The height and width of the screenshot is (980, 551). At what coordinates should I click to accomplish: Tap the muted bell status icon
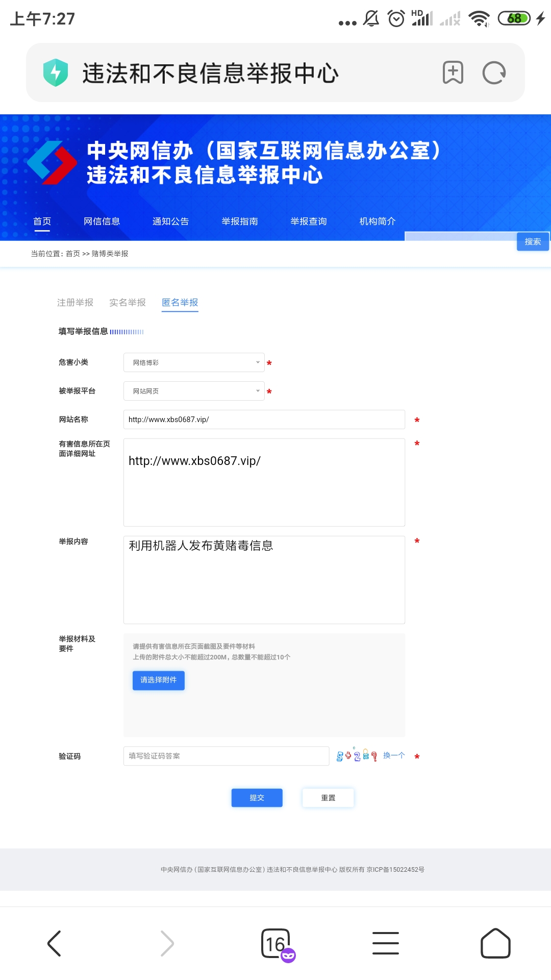click(x=371, y=18)
